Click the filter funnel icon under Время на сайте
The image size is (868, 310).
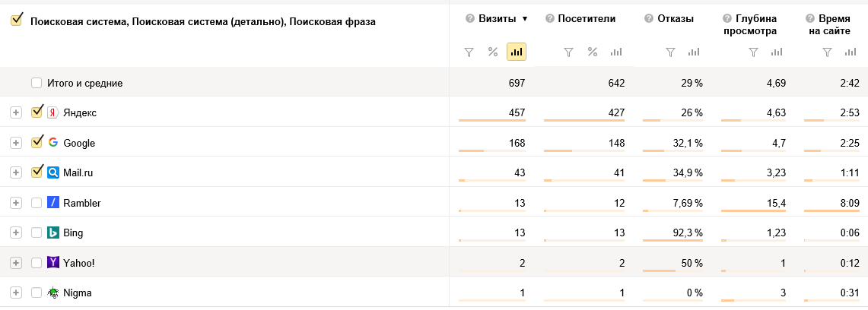(x=827, y=52)
